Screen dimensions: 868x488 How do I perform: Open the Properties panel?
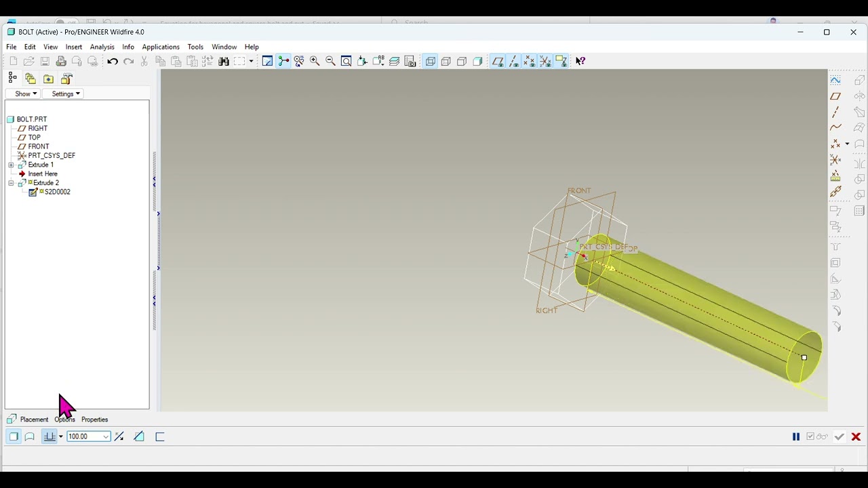point(94,420)
